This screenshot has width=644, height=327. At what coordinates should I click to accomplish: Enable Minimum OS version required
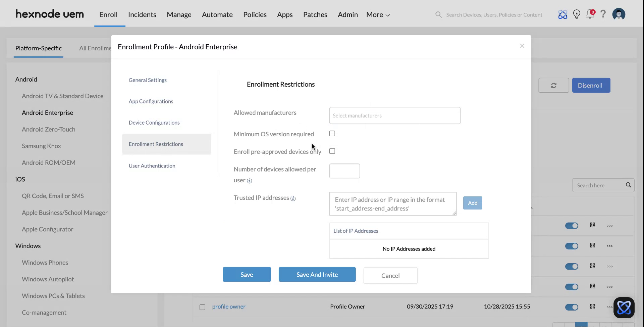(x=332, y=133)
